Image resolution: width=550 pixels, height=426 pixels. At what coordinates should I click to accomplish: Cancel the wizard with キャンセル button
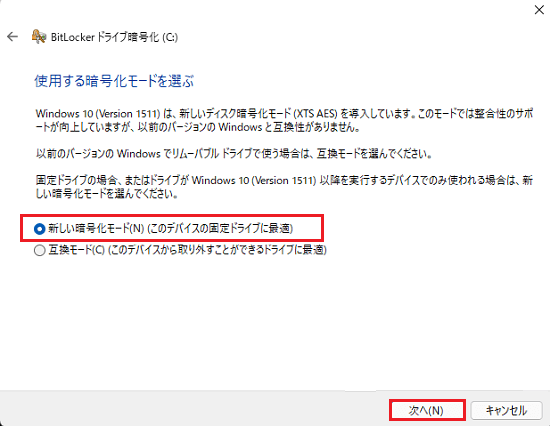506,410
